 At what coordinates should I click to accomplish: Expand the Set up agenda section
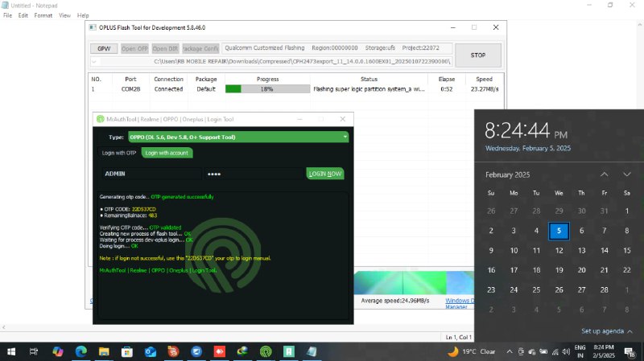pyautogui.click(x=607, y=331)
